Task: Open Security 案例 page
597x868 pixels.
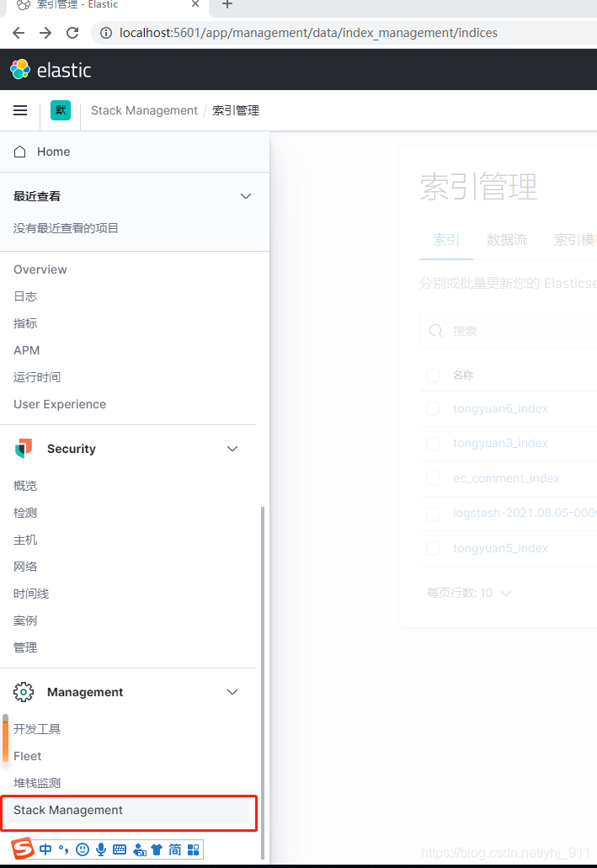Action: tap(25, 620)
